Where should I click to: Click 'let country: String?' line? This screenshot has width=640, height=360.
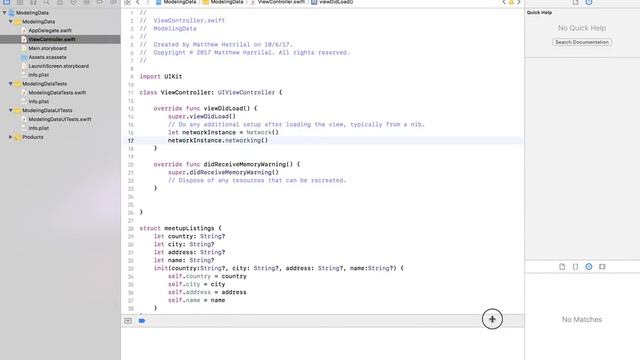click(189, 236)
